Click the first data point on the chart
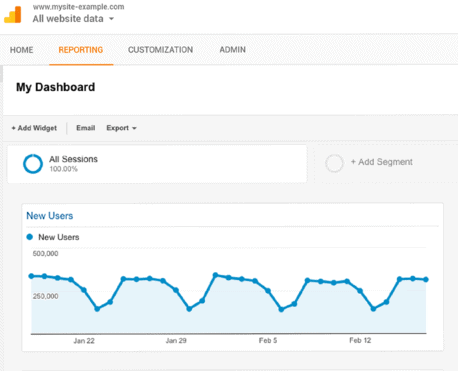Viewport: 458px width, 371px height. pos(31,276)
